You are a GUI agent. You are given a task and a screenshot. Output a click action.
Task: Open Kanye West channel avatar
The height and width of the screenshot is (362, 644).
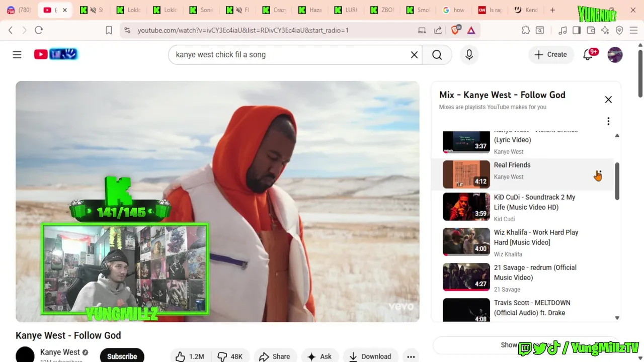pyautogui.click(x=25, y=354)
